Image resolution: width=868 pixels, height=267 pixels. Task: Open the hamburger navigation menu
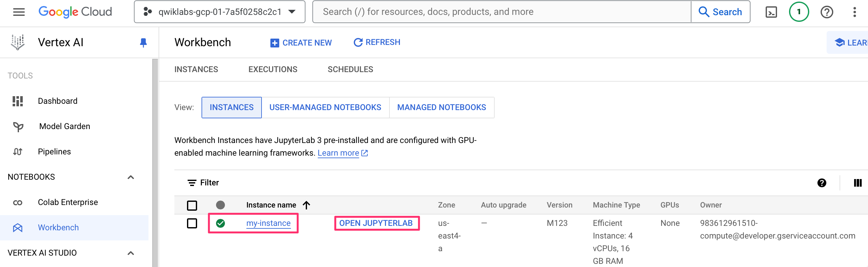pos(19,12)
